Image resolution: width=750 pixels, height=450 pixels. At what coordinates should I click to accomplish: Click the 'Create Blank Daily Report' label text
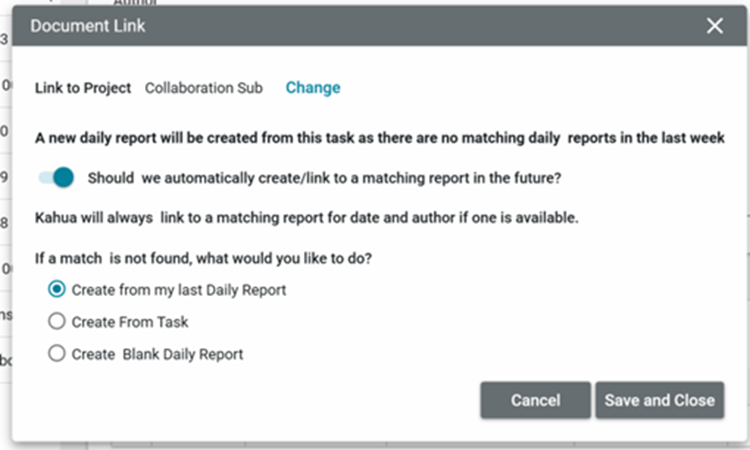click(157, 354)
